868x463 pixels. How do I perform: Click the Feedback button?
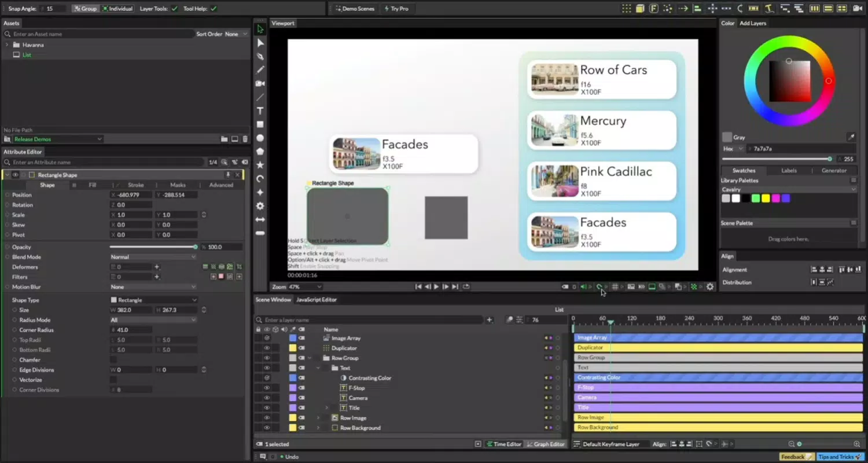797,457
